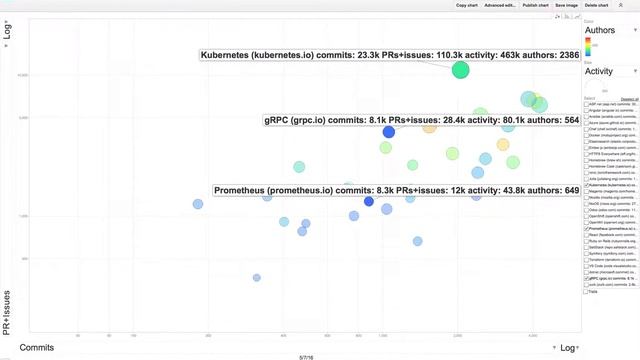Click the Activity size circle legend
The height and width of the screenshot is (360, 640).
coord(594,87)
